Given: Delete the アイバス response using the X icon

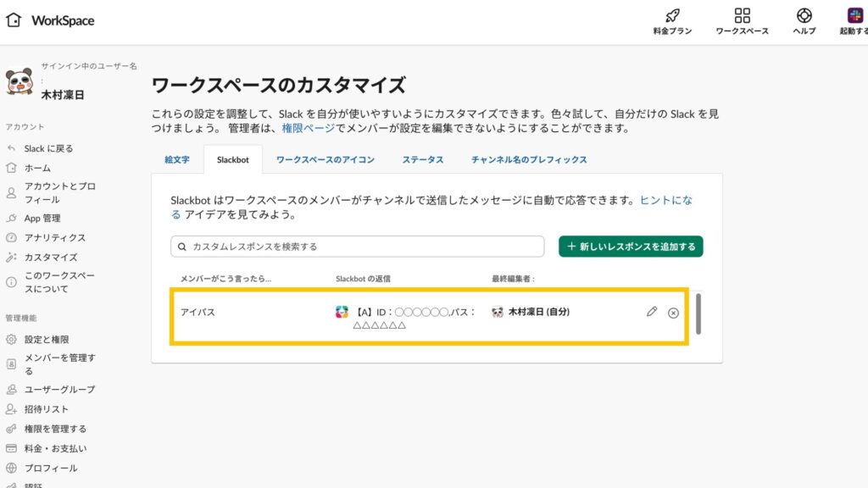Looking at the screenshot, I should point(674,313).
